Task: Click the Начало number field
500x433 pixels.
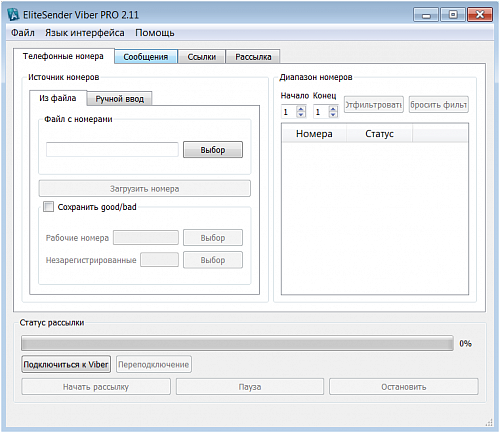Action: coord(289,112)
